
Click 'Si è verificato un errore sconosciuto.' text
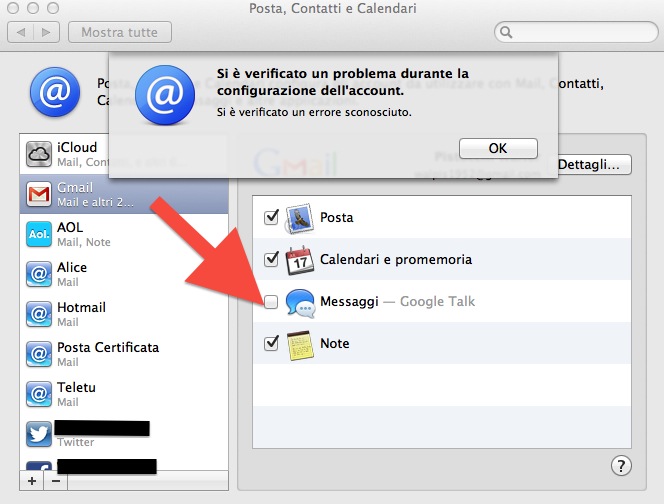[x=314, y=112]
